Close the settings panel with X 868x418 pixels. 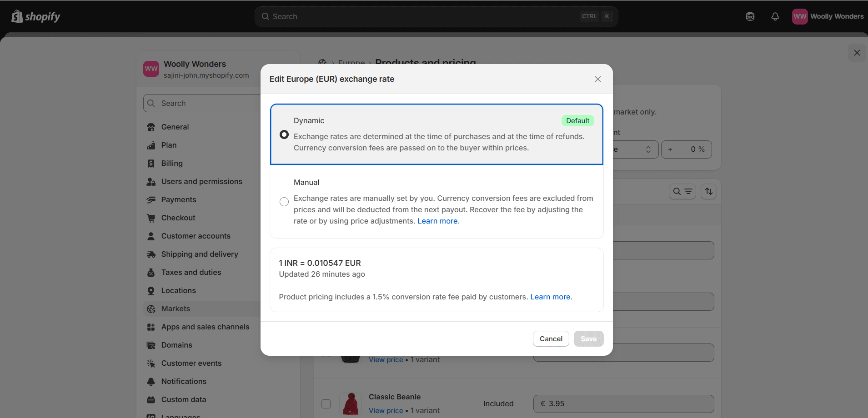857,53
